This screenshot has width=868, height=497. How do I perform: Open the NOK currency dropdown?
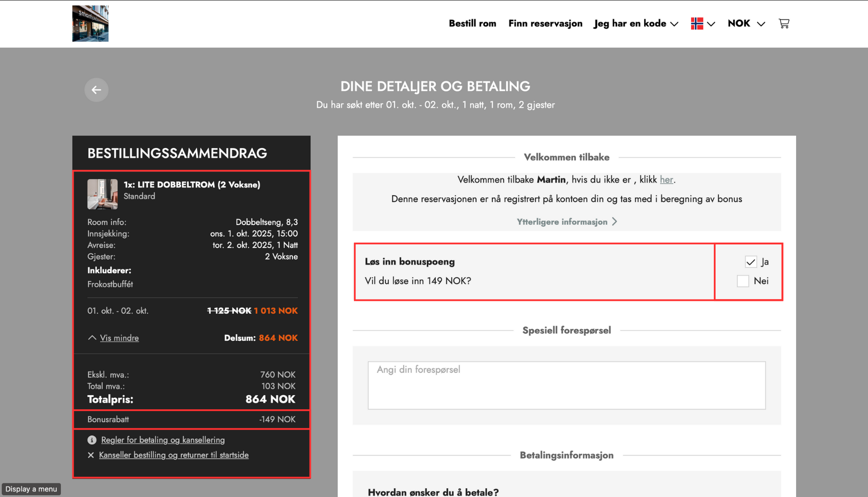746,23
